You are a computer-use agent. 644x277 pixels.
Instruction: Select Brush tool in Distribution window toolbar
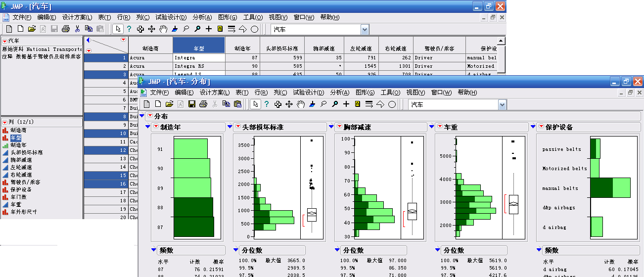click(x=312, y=104)
